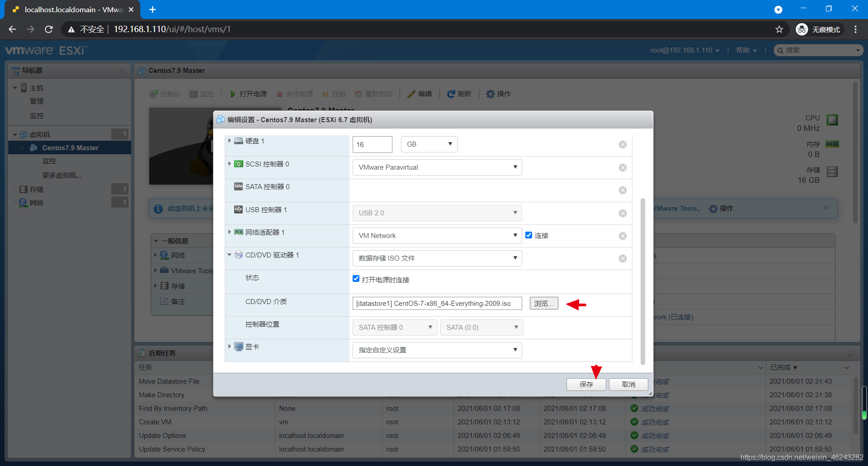Select 虚拟机 in the navigator tree
This screenshot has height=466, width=868.
[x=40, y=134]
